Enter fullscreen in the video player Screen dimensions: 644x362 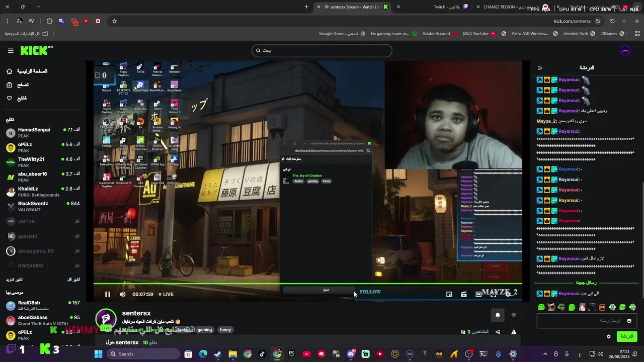pos(493,294)
